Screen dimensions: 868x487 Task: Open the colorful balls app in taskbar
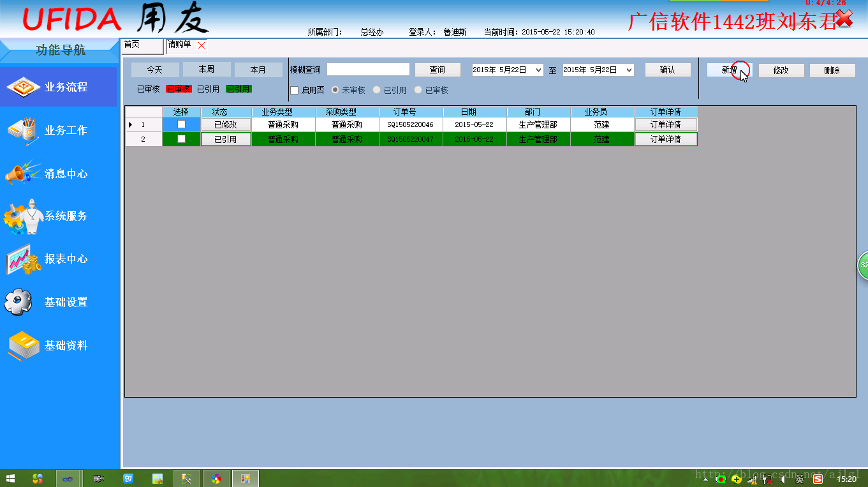(38, 478)
